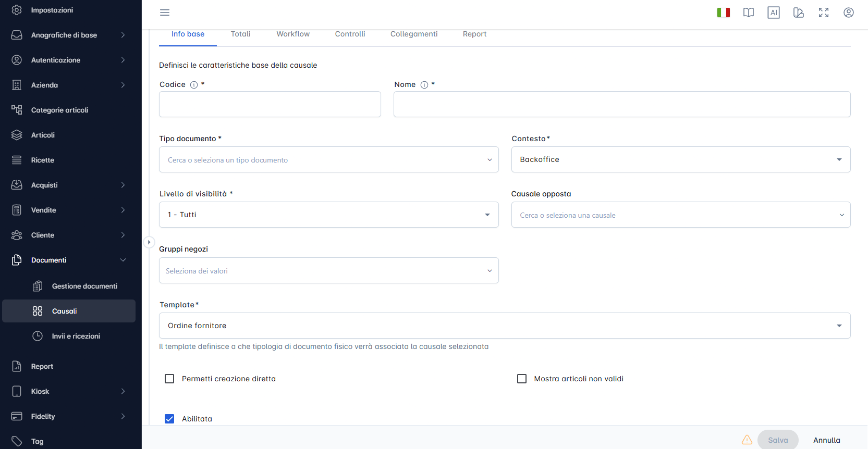
Task: Click into the Codice input field
Action: (270, 104)
